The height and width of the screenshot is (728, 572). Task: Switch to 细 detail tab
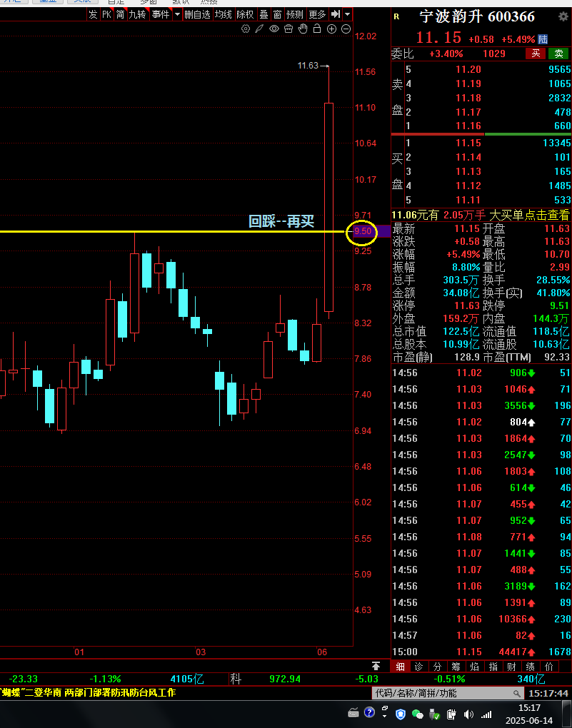point(400,667)
